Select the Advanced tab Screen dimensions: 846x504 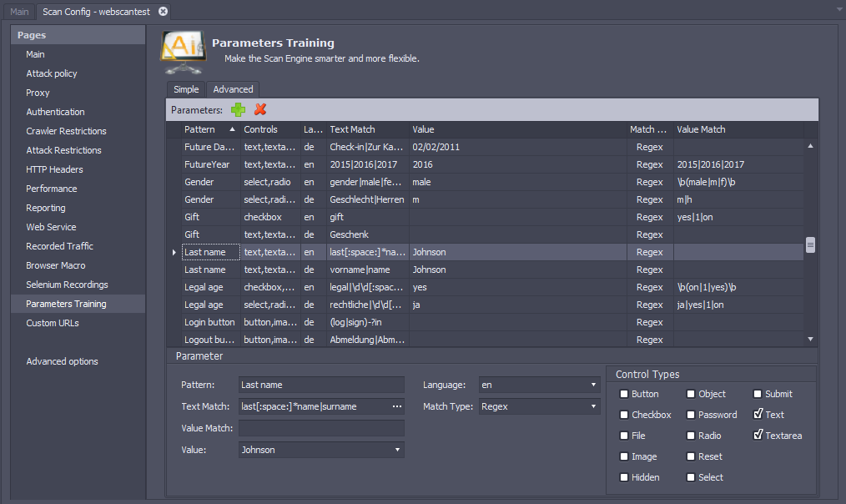coord(233,89)
